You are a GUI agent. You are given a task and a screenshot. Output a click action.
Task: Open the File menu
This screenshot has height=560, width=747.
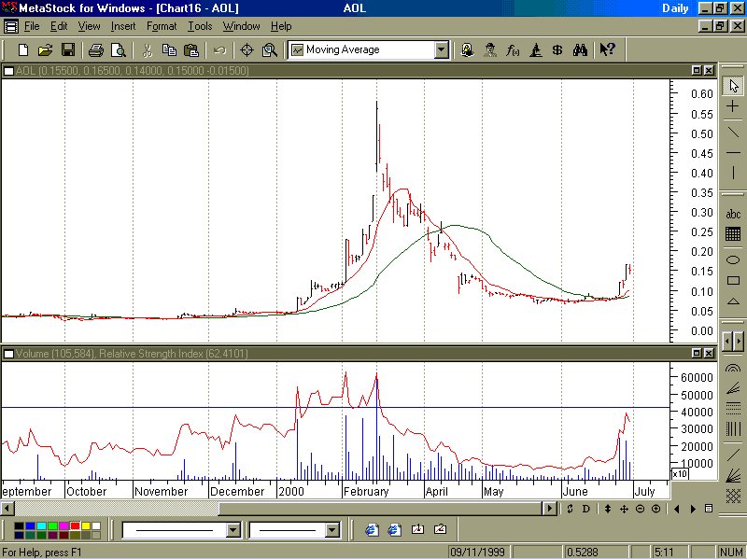32,26
